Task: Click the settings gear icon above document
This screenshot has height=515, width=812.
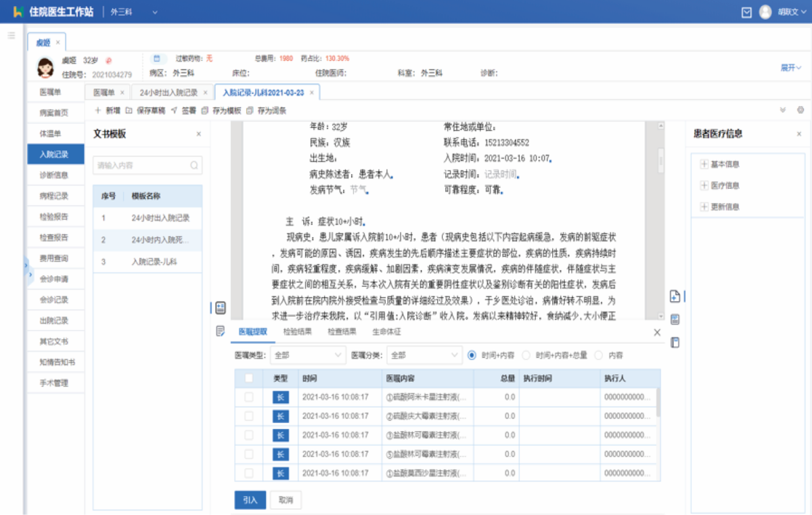Action: point(800,110)
